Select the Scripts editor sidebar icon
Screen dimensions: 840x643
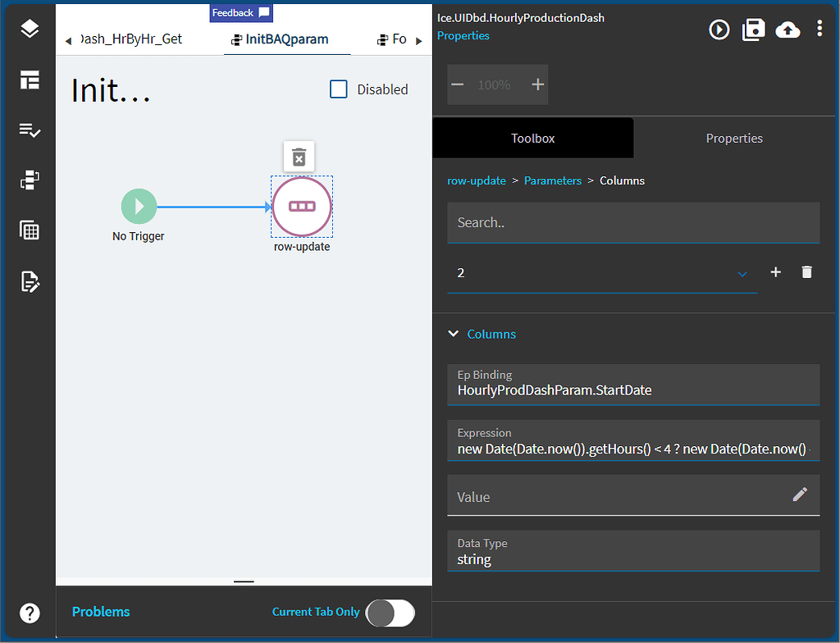click(x=30, y=281)
